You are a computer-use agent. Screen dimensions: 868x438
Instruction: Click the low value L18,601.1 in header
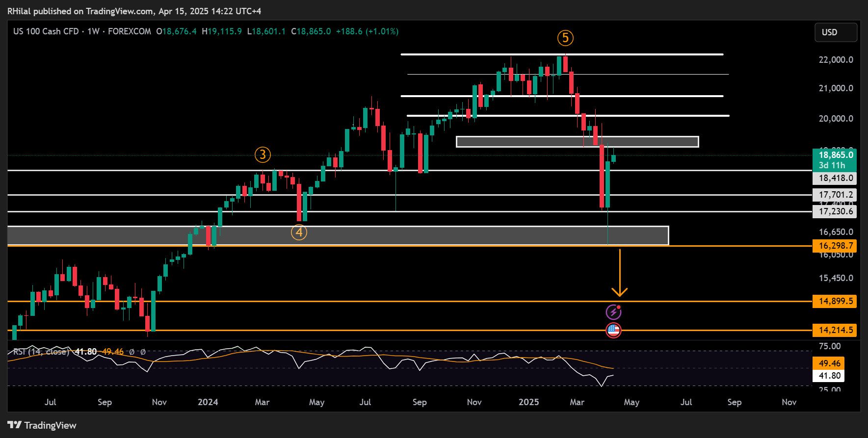pyautogui.click(x=266, y=31)
